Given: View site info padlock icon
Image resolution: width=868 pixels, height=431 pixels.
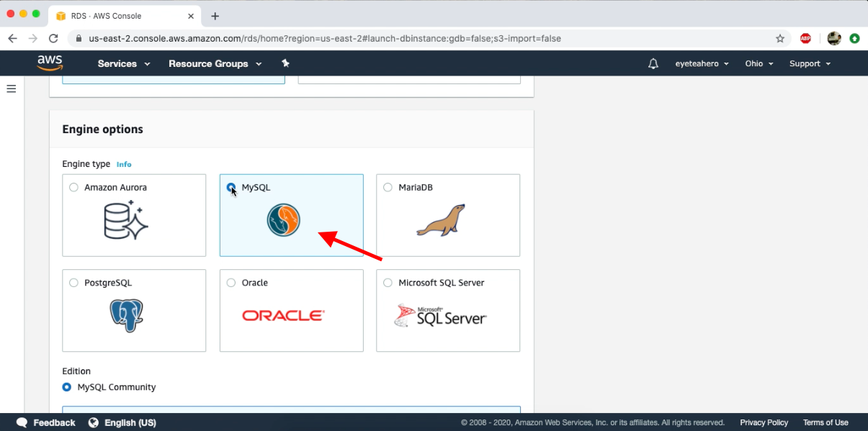Looking at the screenshot, I should pos(78,38).
